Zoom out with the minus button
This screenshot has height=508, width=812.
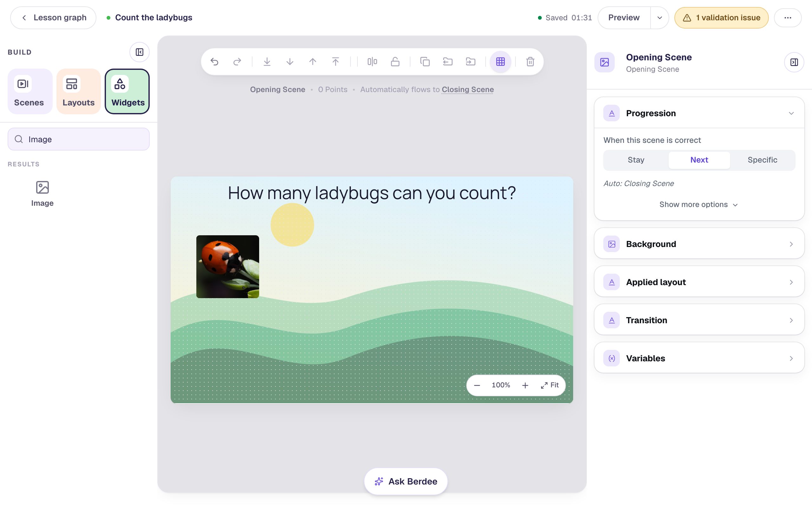click(x=477, y=385)
